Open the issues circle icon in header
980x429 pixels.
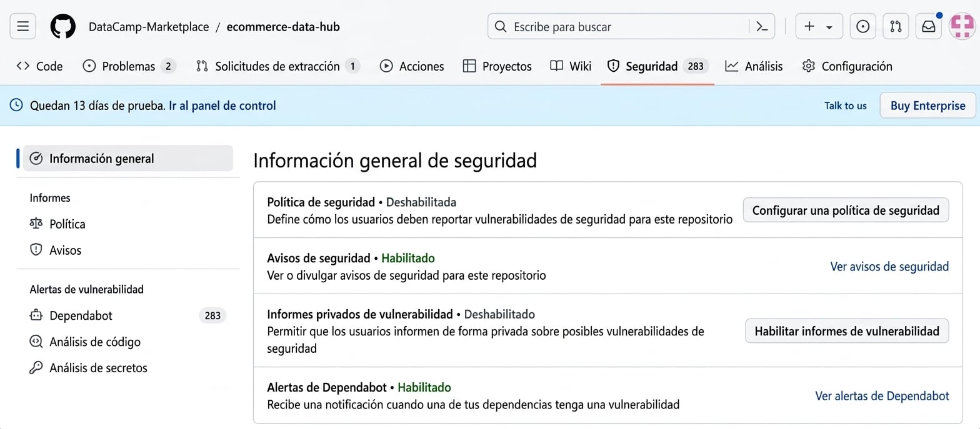[862, 26]
